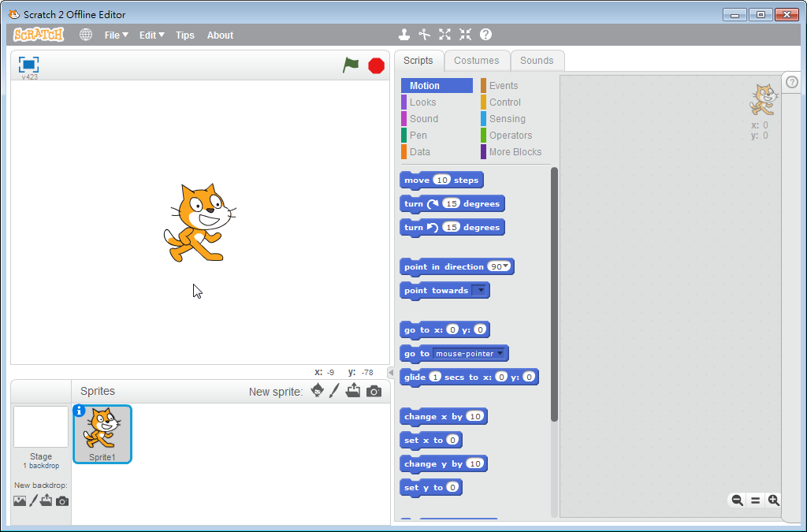
Task: Choose sprite from library icon
Action: (x=318, y=391)
